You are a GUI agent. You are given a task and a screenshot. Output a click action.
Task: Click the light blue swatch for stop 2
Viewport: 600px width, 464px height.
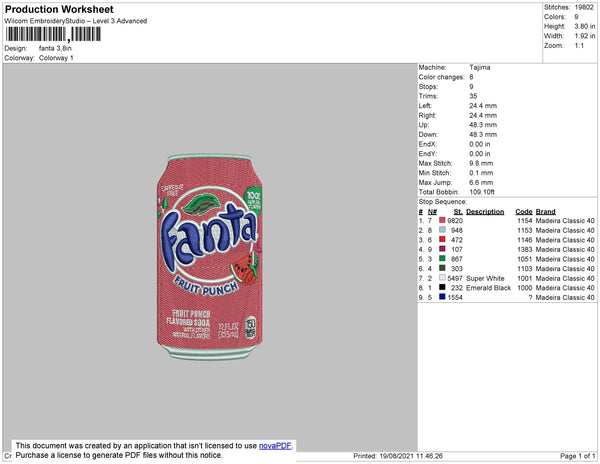coord(442,230)
